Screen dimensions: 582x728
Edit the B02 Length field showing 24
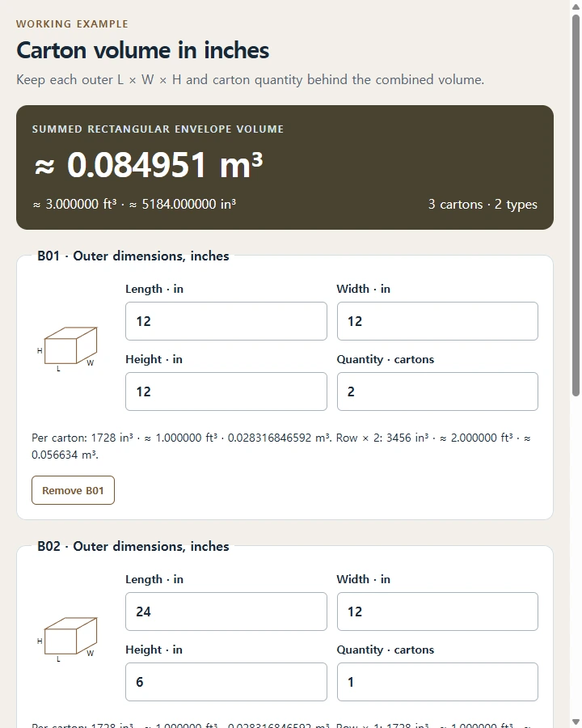[226, 612]
